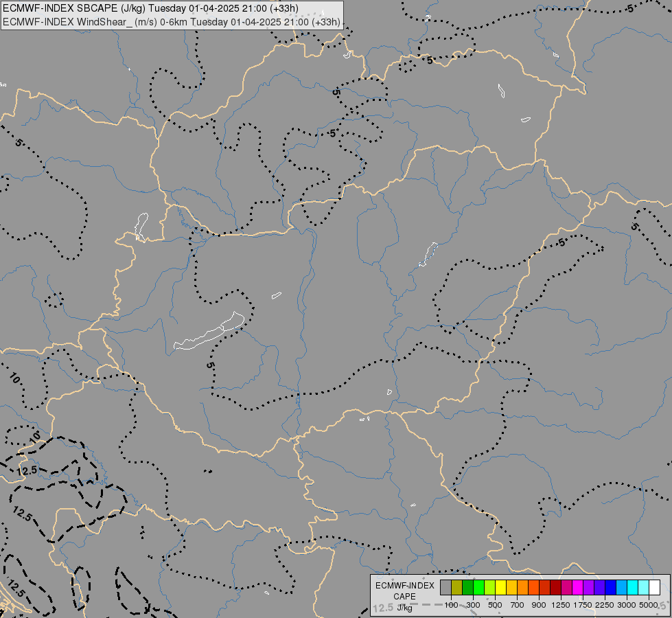
Task: Click the 100 value on legend scale
Action: point(451,605)
